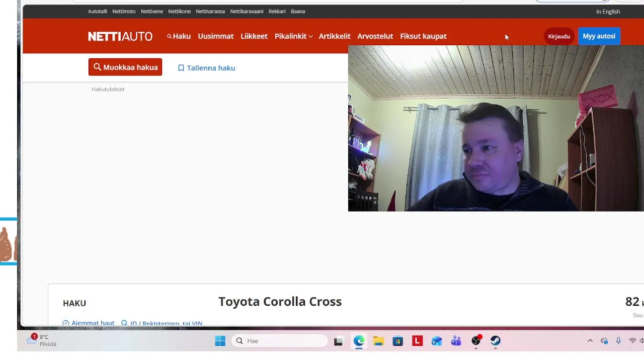Switch site language with In English

pyautogui.click(x=608, y=12)
